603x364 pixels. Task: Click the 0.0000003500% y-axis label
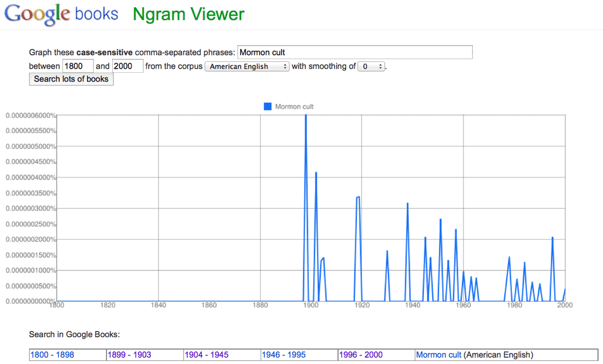[31, 193]
